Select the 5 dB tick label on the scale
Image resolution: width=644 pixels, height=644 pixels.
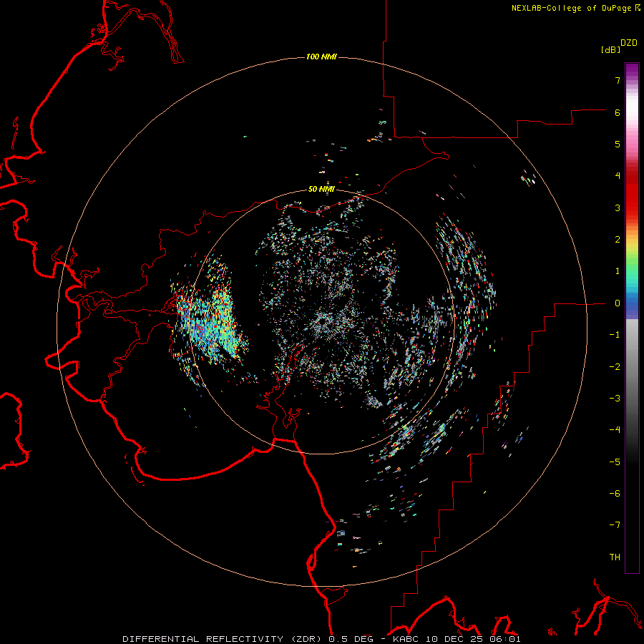[618, 144]
